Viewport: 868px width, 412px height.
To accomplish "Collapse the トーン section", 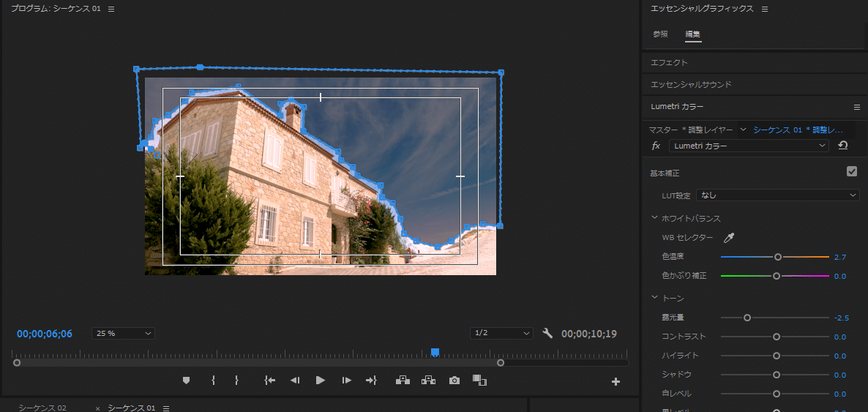I will point(655,298).
